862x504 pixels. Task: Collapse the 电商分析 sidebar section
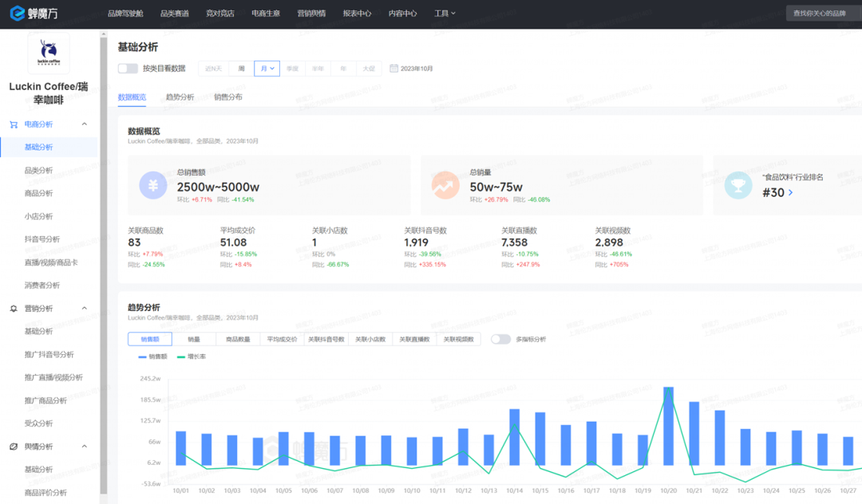tap(85, 124)
